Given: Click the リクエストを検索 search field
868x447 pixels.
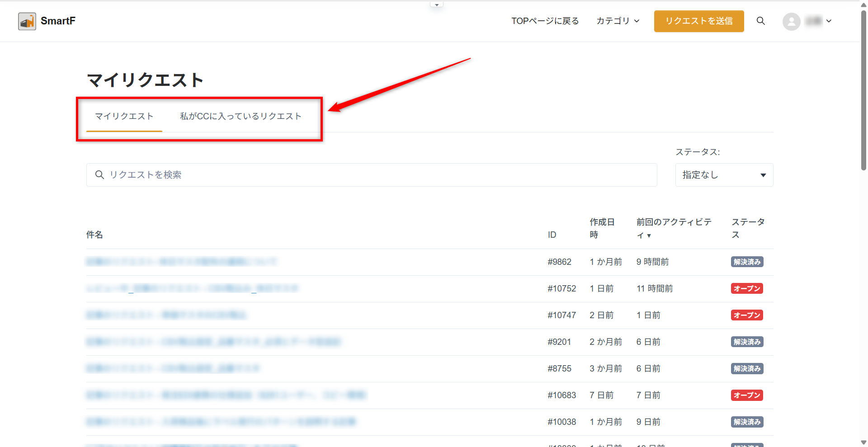Looking at the screenshot, I should point(372,175).
